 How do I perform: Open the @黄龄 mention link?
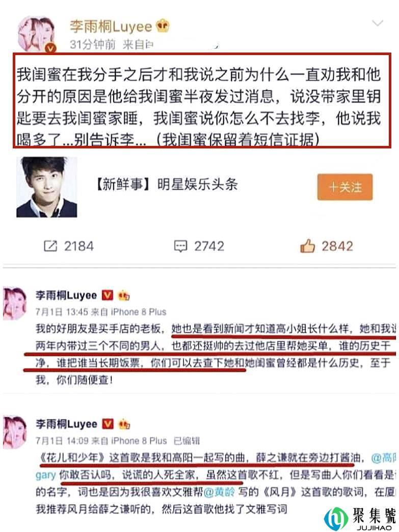[219, 492]
